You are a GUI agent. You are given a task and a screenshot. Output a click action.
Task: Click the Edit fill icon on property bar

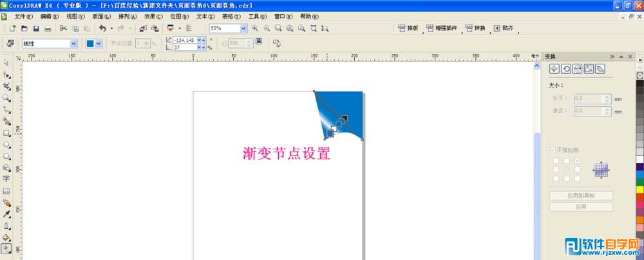pos(11,43)
